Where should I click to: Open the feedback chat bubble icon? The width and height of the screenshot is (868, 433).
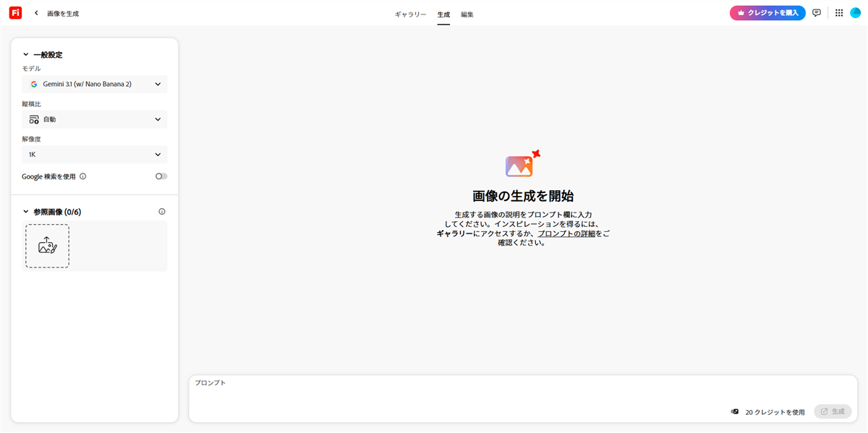click(817, 13)
